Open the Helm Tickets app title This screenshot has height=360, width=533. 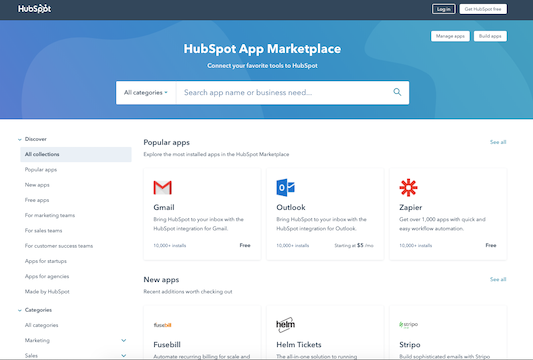point(299,345)
